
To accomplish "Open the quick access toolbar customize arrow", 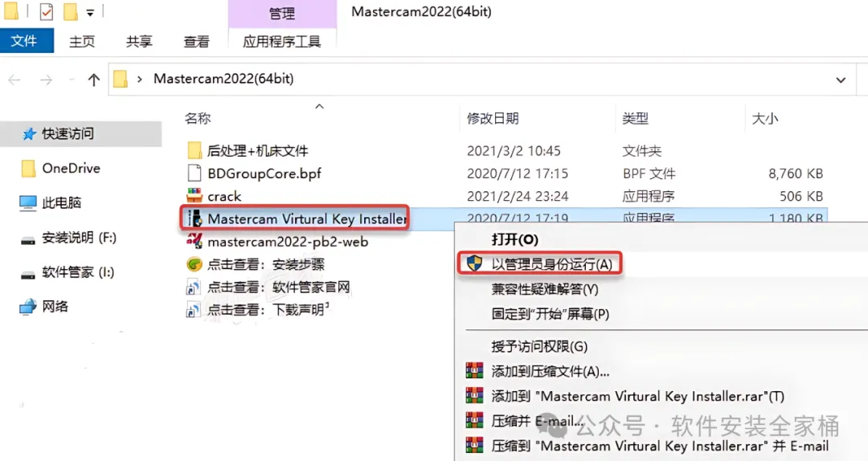I will pyautogui.click(x=90, y=12).
